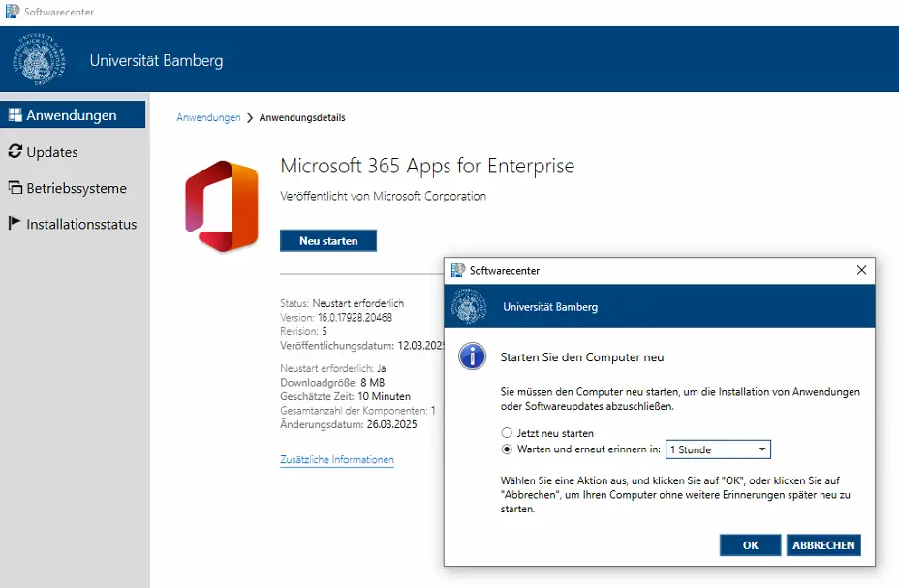Confirm the dialog with OK

click(x=750, y=545)
